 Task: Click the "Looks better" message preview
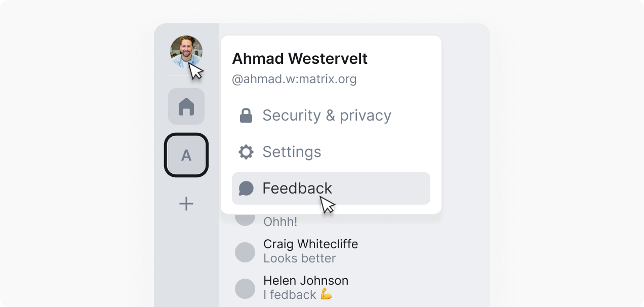299,258
